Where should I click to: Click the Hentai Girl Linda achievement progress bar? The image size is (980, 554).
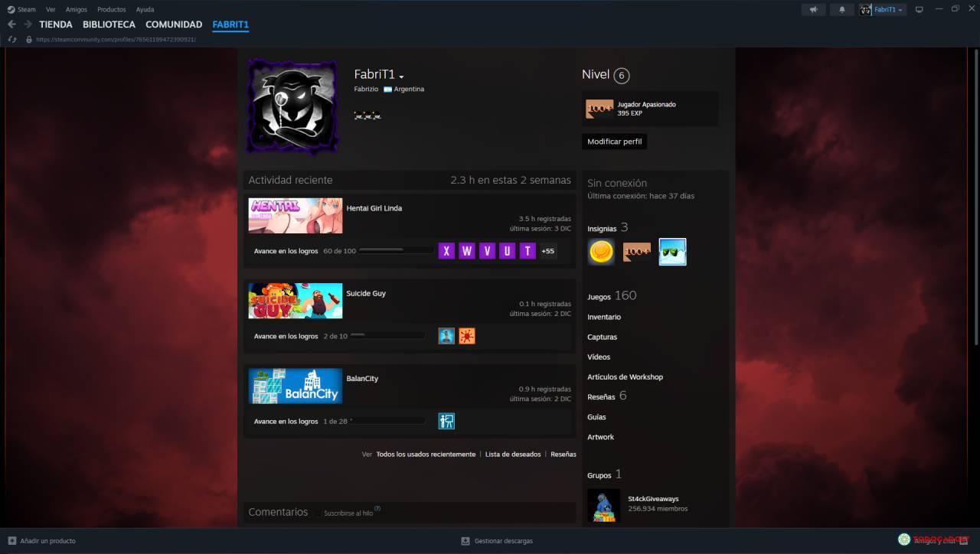coord(396,251)
